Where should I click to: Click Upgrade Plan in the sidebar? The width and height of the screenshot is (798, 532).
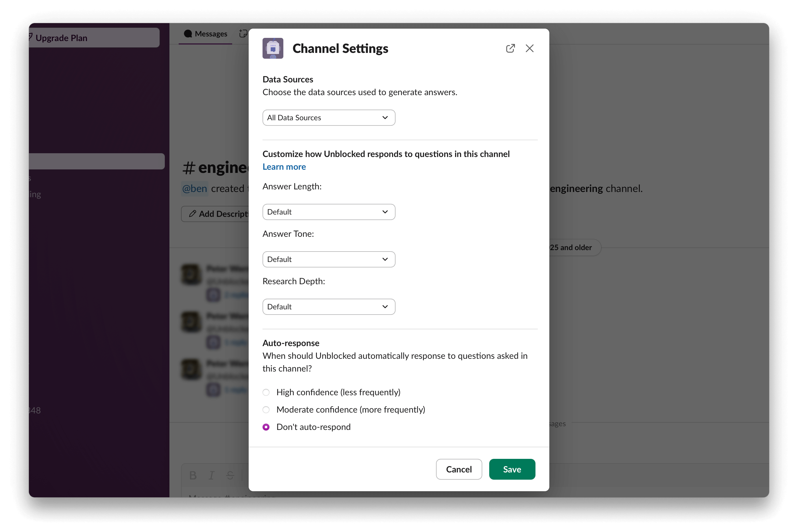click(94, 38)
